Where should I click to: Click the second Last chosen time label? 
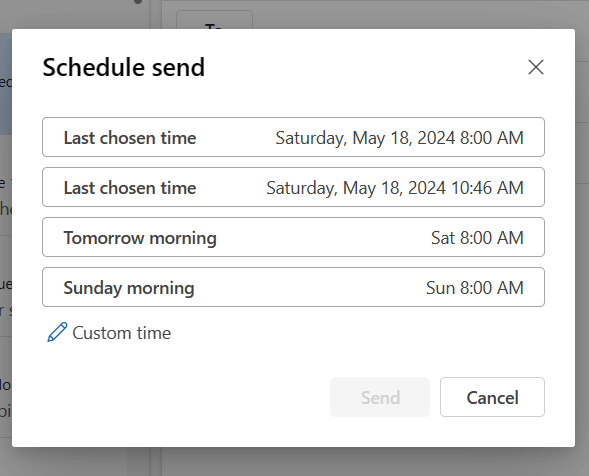click(x=130, y=187)
